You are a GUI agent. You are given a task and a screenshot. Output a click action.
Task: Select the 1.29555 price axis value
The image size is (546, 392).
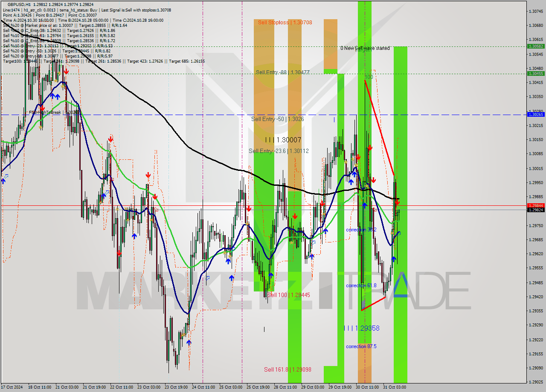tap(536, 268)
